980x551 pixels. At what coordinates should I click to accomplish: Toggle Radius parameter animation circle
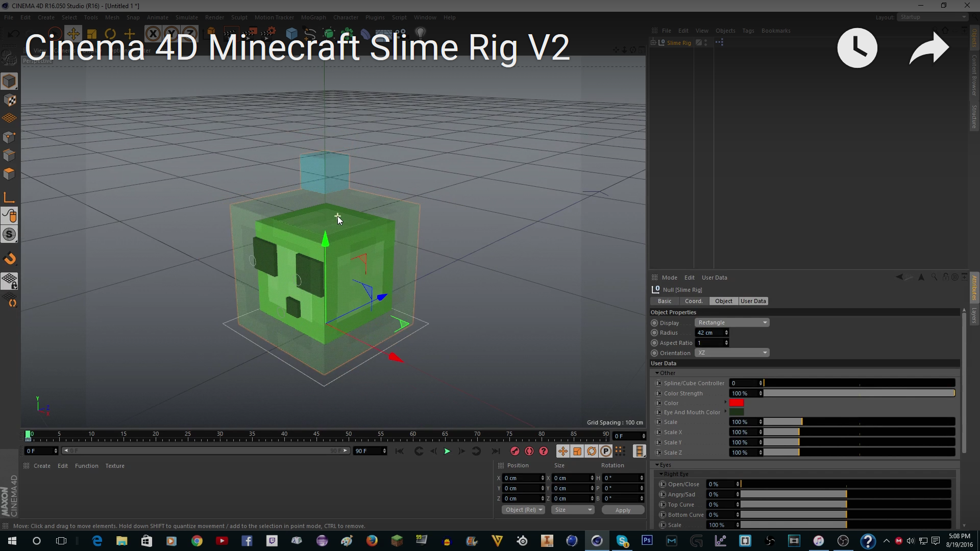[x=654, y=333]
